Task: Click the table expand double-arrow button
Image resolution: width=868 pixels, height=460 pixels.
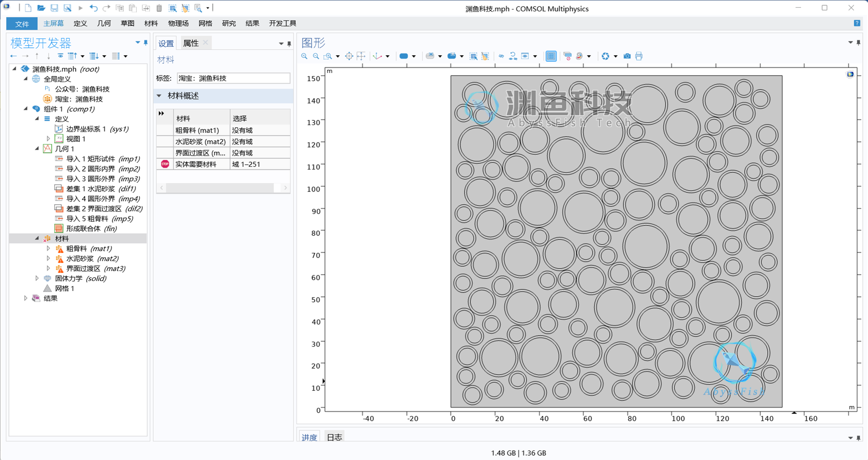Action: click(162, 113)
